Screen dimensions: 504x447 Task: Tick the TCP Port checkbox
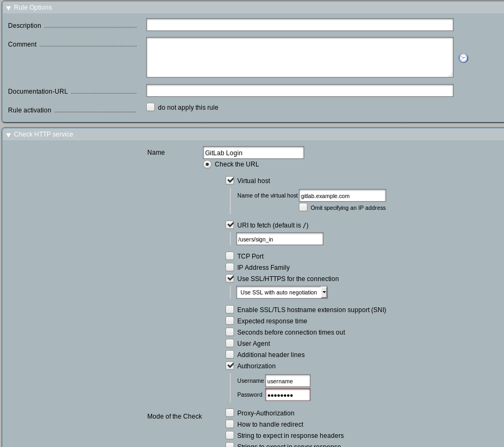[x=230, y=256]
